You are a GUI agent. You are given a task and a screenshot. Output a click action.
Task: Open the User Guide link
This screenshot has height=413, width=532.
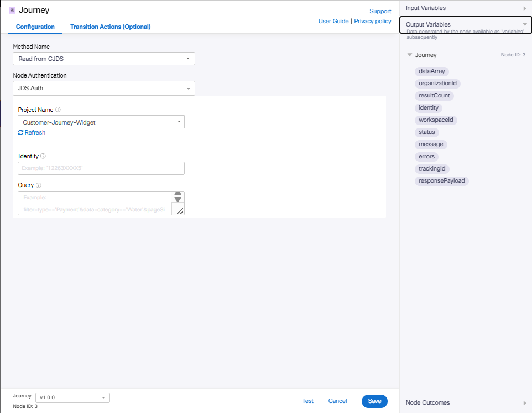333,21
